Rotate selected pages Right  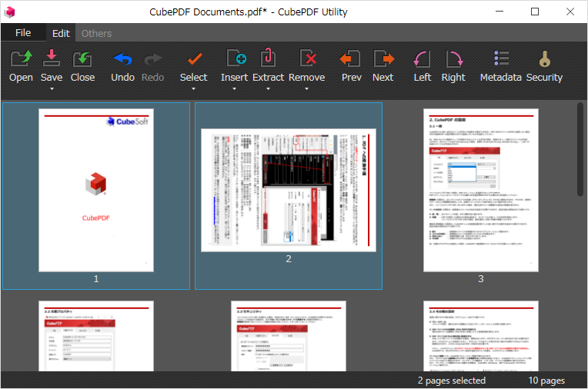453,60
